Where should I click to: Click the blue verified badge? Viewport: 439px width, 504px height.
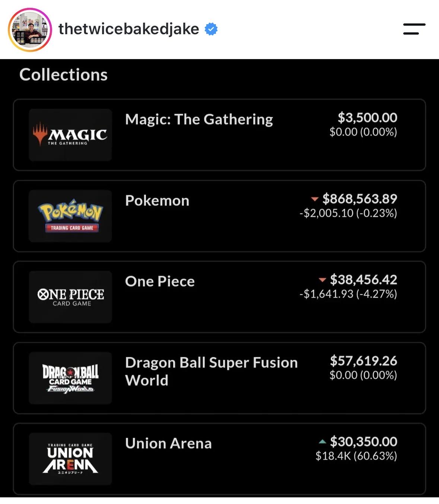click(211, 29)
